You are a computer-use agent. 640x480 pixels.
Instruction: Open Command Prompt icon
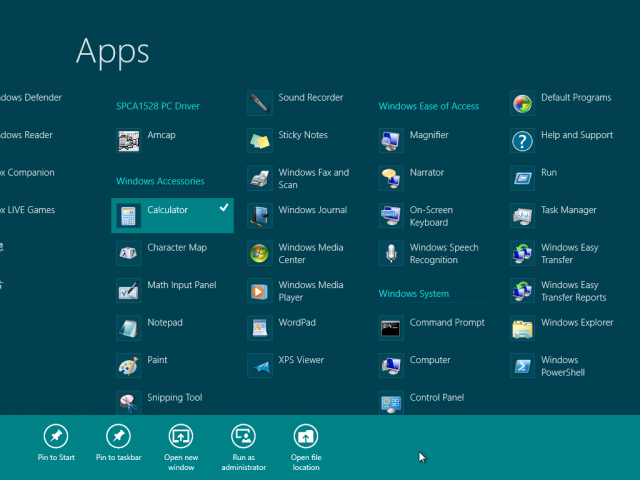(x=391, y=329)
